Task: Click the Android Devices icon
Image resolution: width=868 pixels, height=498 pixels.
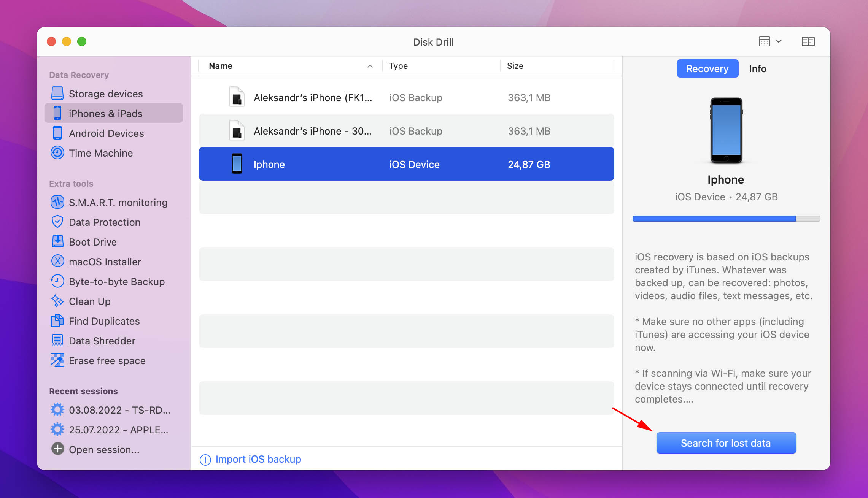Action: 57,133
